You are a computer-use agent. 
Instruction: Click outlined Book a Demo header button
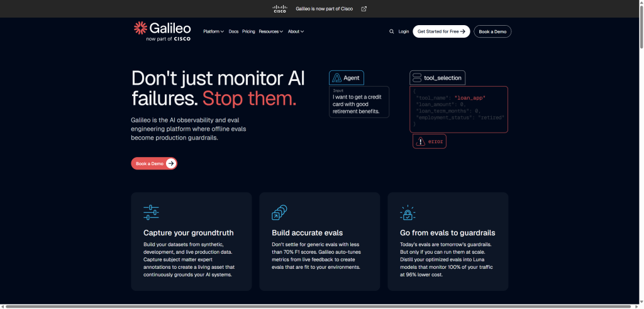pos(492,31)
